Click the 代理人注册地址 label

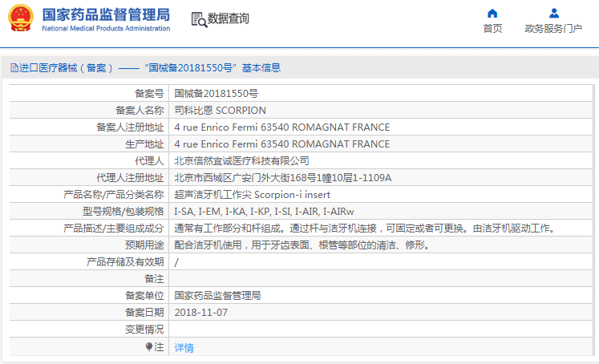(x=130, y=178)
